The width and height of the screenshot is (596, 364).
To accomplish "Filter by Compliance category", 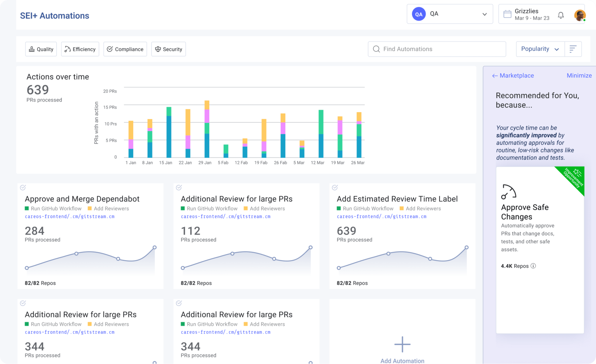I will 125,49.
